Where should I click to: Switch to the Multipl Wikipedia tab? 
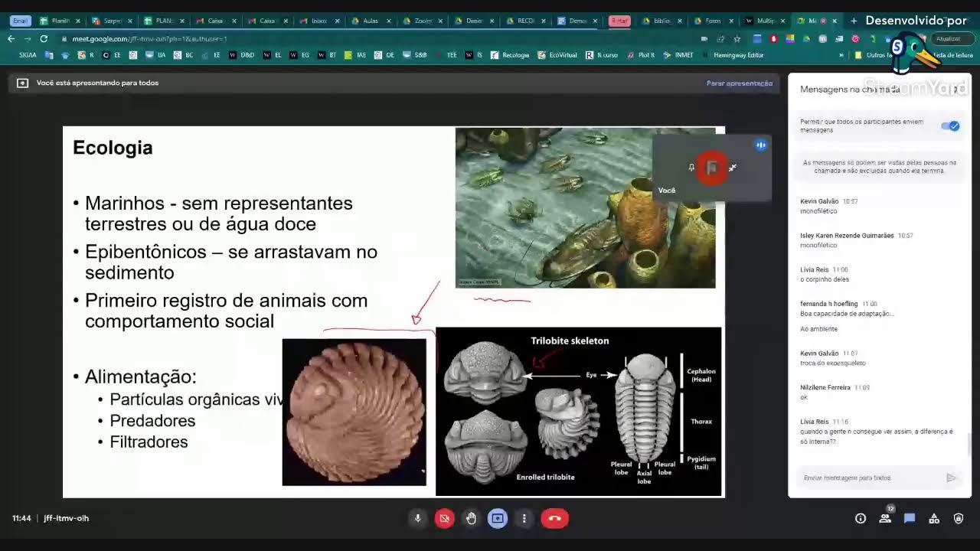(766, 21)
